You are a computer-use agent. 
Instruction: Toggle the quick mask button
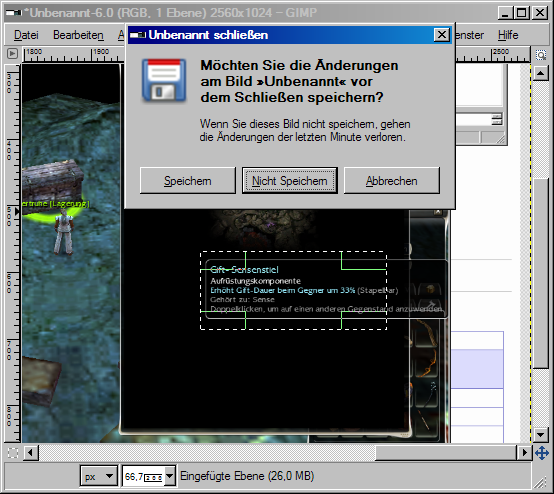coord(13,453)
